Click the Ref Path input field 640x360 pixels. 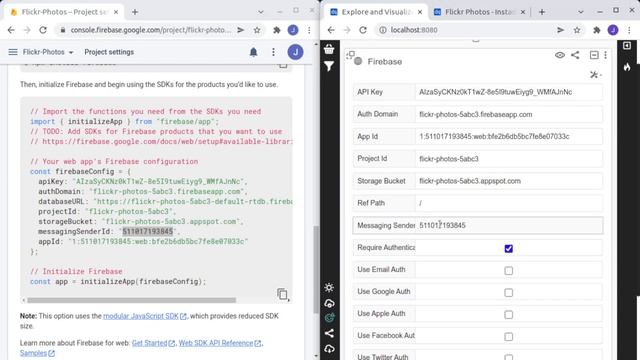tap(509, 203)
